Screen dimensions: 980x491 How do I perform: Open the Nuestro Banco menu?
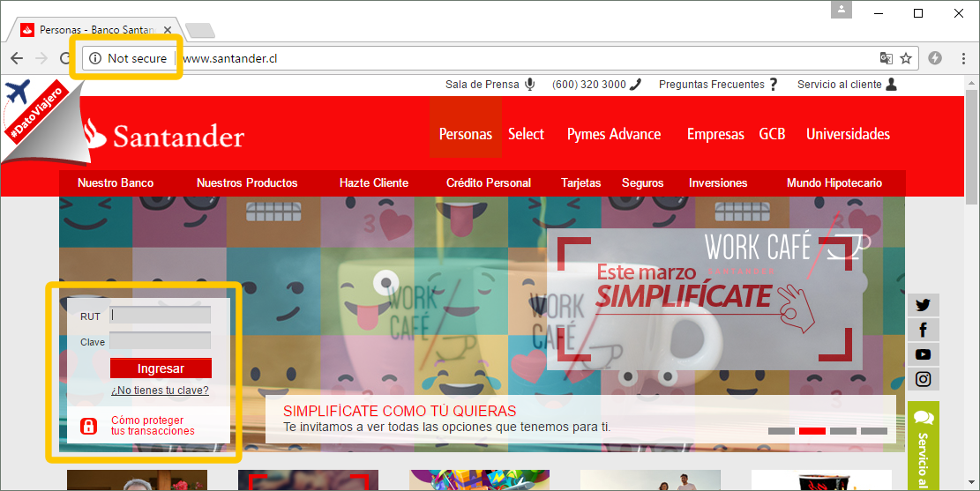pos(116,183)
